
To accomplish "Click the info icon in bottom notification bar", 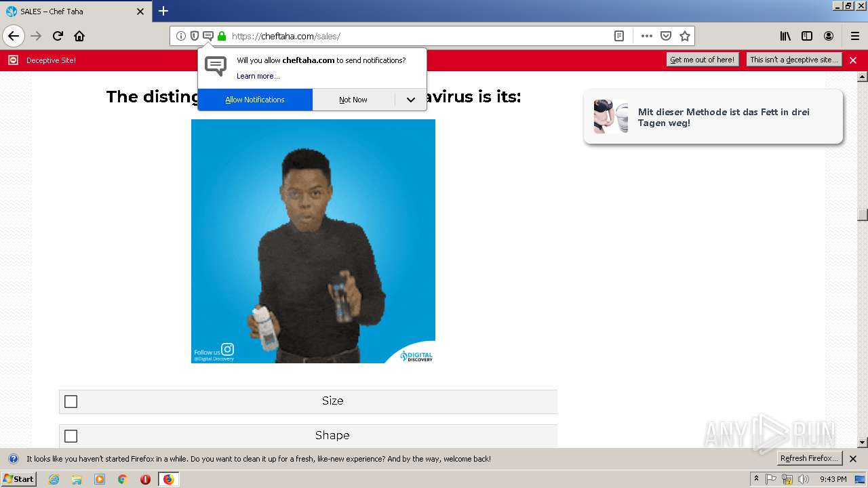I will tap(13, 459).
